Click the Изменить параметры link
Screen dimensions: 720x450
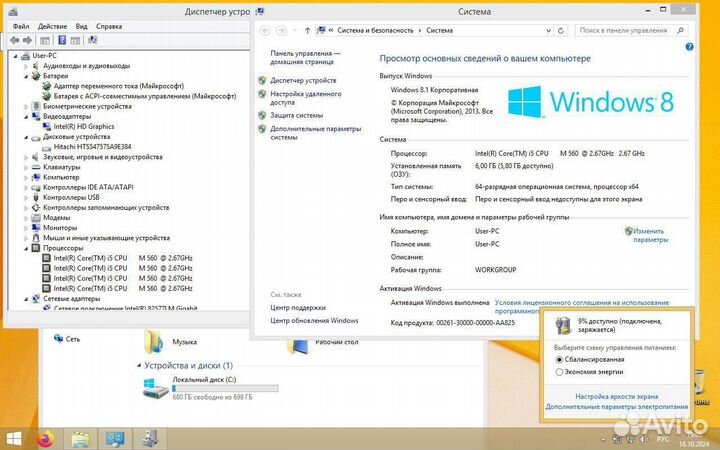(x=650, y=236)
